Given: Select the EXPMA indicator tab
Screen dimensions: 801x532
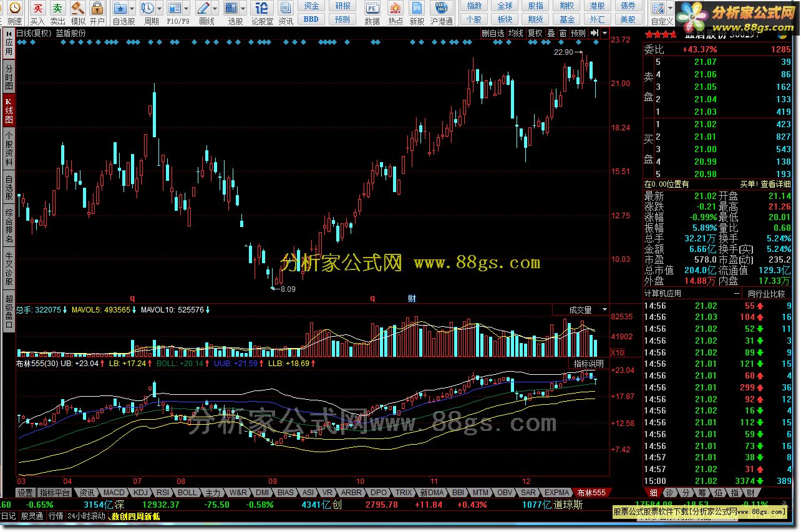Looking at the screenshot, I should click(x=556, y=493).
